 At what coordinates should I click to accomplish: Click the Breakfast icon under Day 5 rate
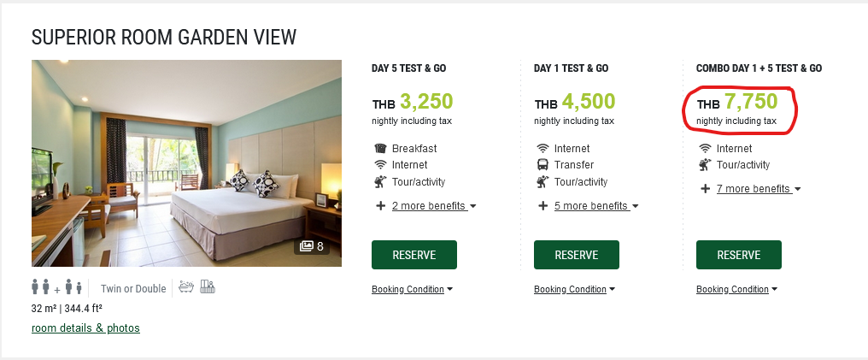(x=380, y=149)
